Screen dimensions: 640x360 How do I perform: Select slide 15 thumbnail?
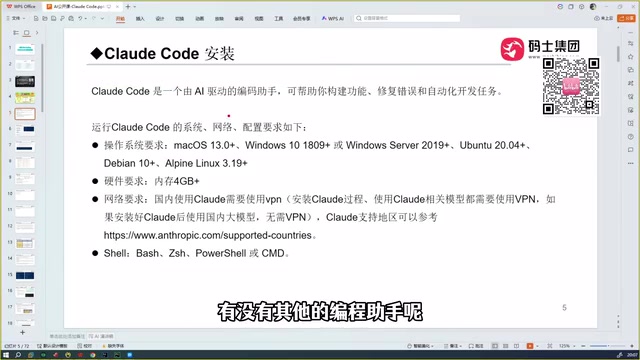coord(25,276)
